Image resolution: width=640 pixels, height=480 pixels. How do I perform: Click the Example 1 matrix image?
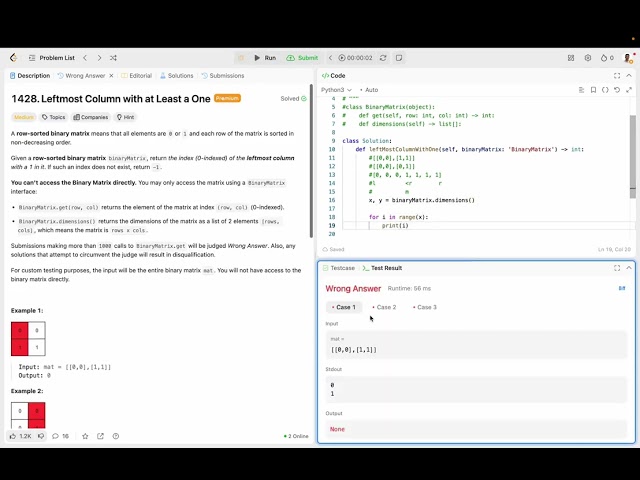(28, 339)
